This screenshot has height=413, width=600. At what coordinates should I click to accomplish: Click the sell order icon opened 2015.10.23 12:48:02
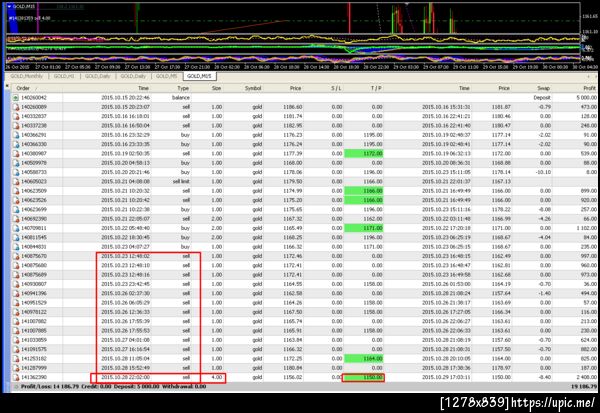16,256
